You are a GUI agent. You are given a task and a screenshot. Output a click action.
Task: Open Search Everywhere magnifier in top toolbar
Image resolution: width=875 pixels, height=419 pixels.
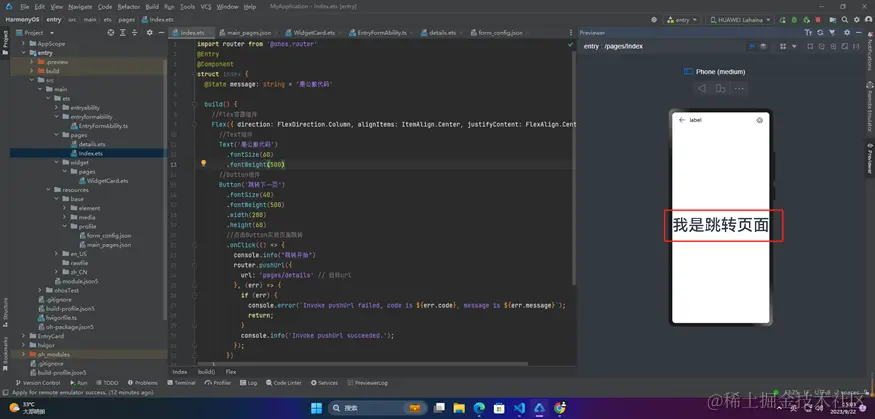point(845,20)
